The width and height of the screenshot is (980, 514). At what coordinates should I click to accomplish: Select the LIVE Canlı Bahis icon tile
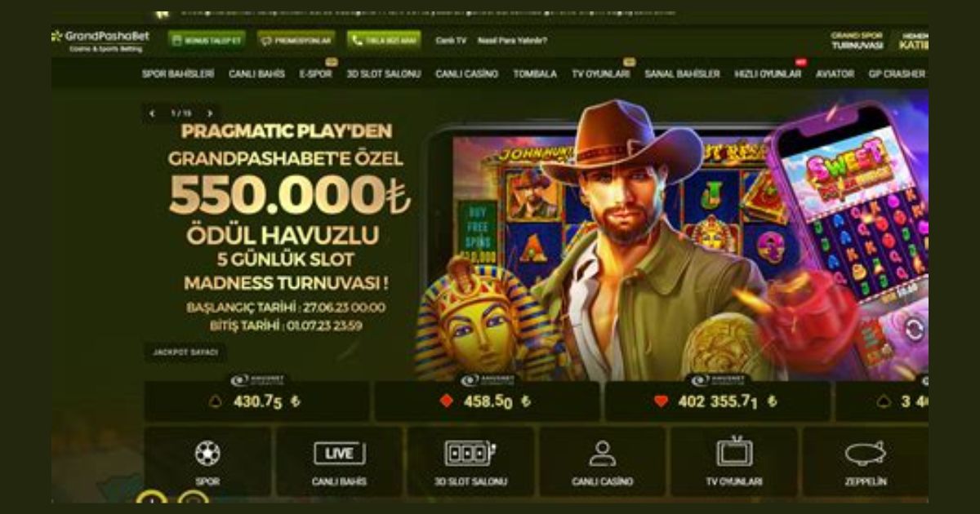(339, 462)
